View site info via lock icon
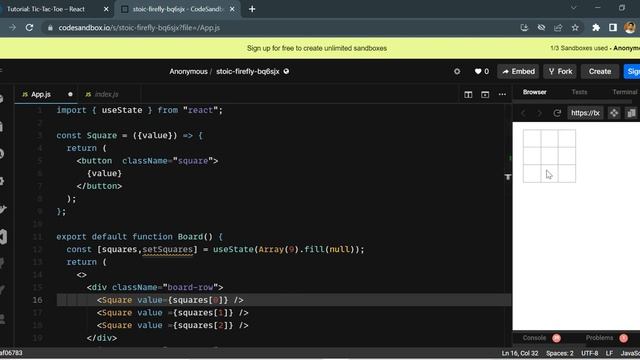This screenshot has width=640, height=360. tap(50, 28)
